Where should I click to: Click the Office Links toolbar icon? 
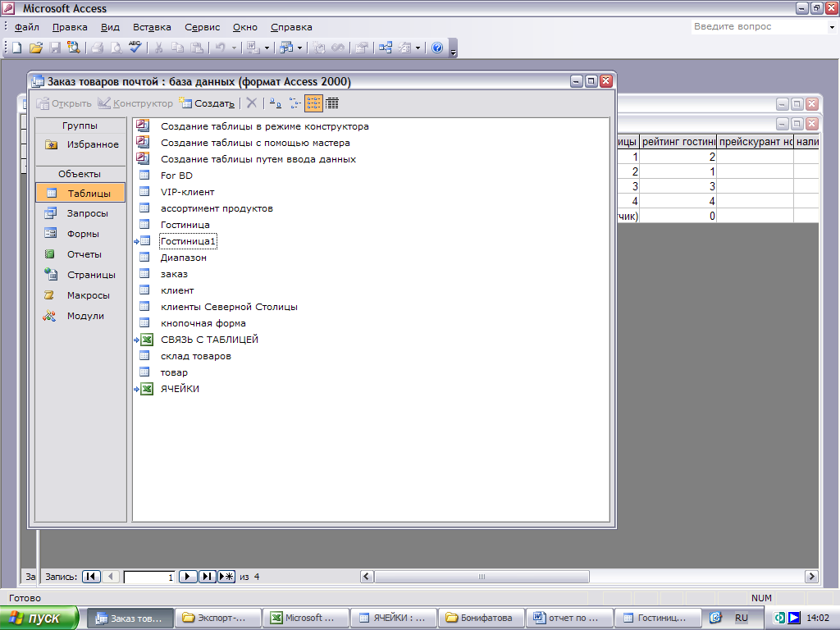(252, 48)
